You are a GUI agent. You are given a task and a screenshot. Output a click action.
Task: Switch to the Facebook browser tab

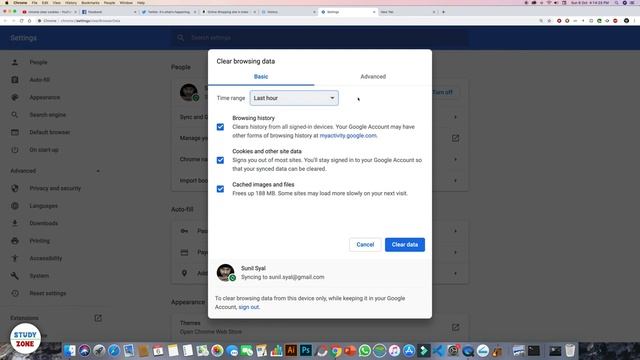tap(109, 12)
